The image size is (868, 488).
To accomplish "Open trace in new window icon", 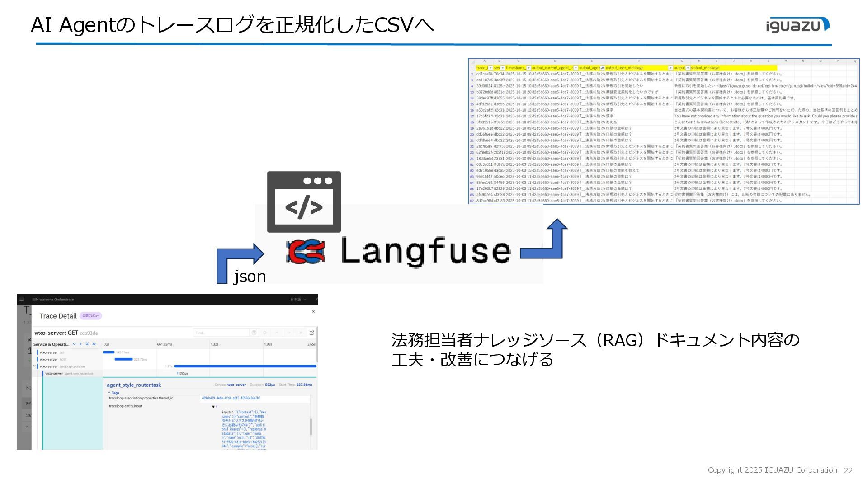I will tap(311, 333).
